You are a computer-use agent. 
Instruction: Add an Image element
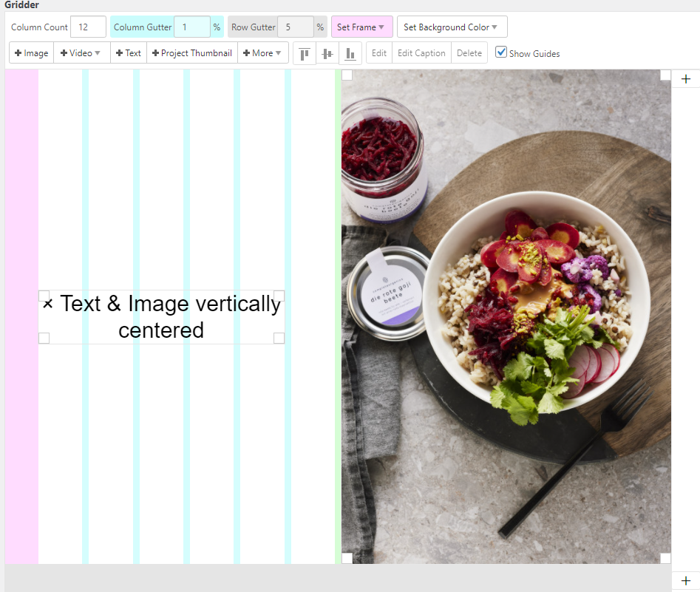32,53
